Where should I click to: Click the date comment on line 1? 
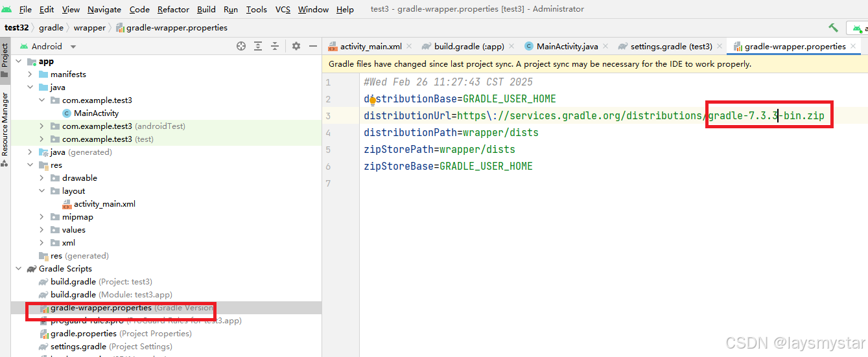(448, 82)
